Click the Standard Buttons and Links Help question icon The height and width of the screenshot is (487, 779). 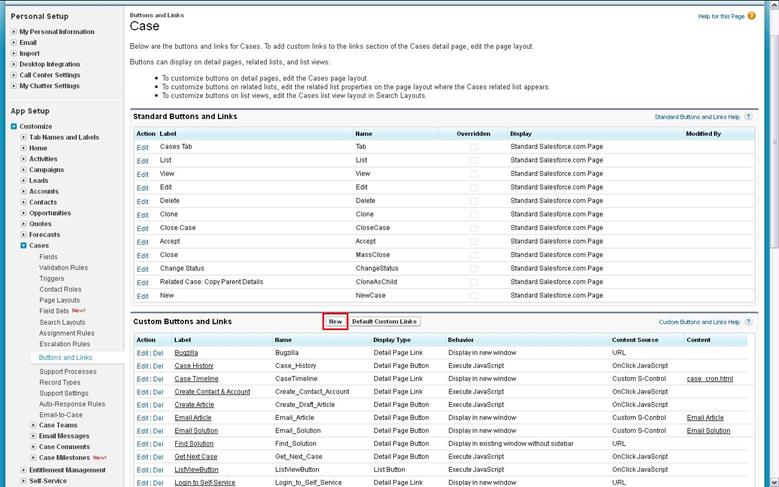click(750, 117)
